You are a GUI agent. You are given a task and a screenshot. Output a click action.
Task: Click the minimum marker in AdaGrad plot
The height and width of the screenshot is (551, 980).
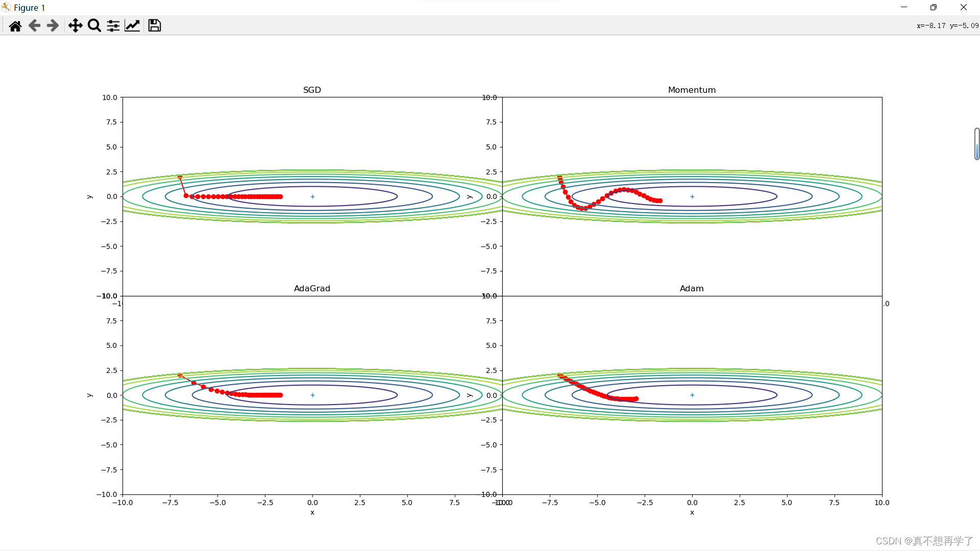coord(312,395)
